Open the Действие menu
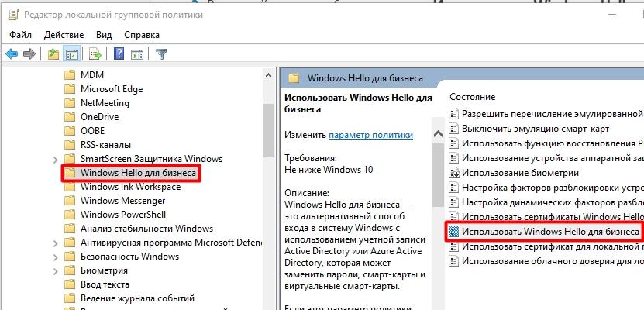The height and width of the screenshot is (310, 644). [x=64, y=35]
